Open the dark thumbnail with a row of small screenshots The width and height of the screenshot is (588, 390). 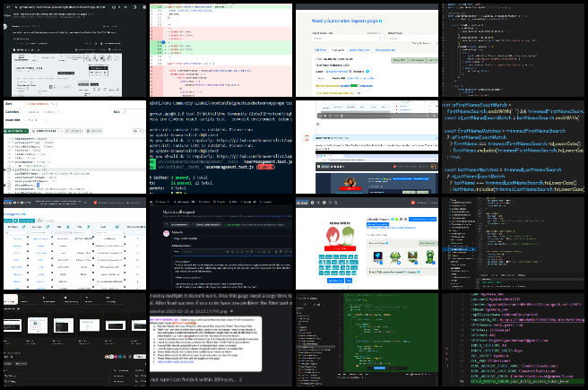coord(74,340)
